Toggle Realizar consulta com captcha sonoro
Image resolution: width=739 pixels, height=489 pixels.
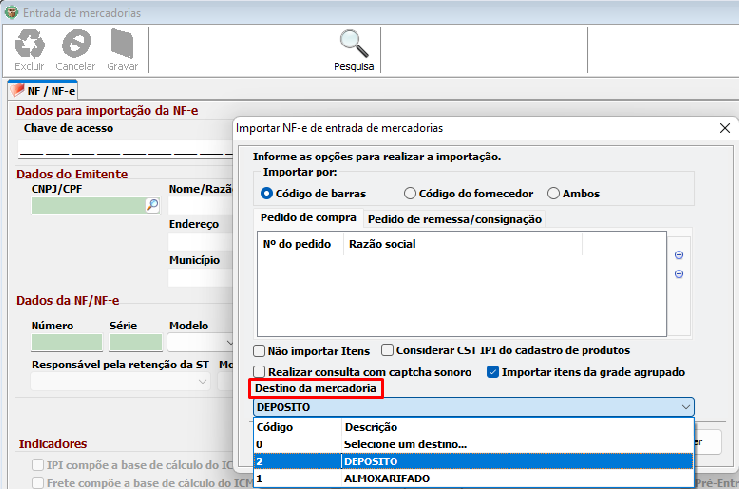(259, 372)
